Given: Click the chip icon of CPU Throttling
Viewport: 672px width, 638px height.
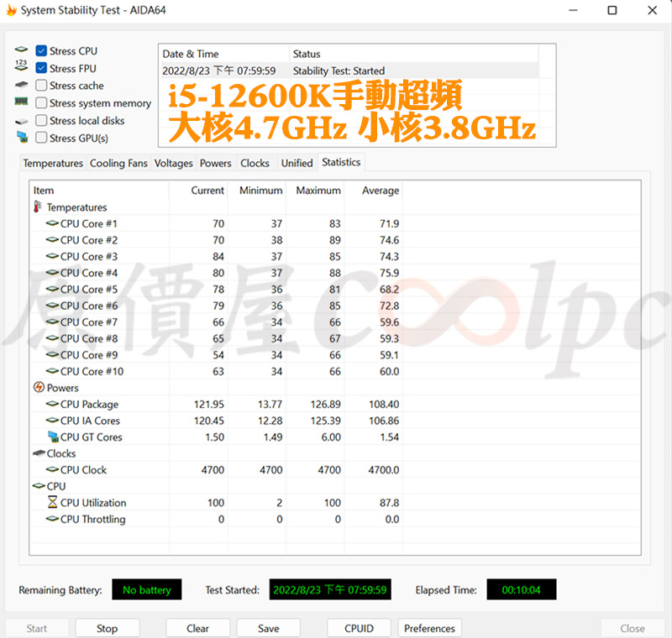Looking at the screenshot, I should coord(52,519).
